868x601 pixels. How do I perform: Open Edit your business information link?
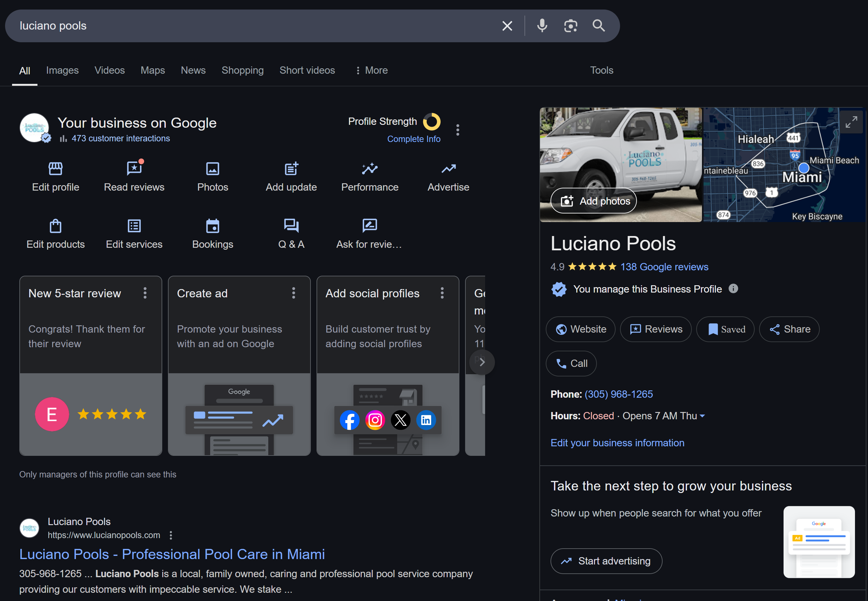pos(617,443)
